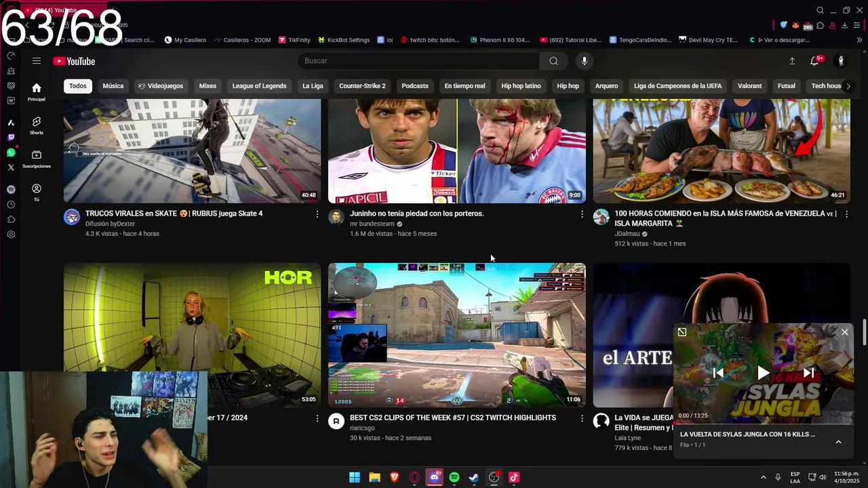Click the Buscar search field
Screen dimensions: 868x488
pyautogui.click(x=419, y=61)
